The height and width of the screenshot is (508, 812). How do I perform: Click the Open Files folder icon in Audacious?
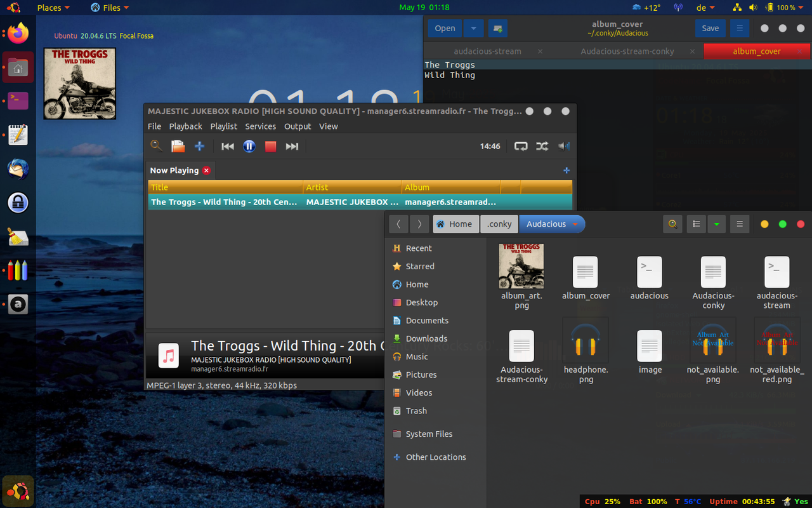178,146
